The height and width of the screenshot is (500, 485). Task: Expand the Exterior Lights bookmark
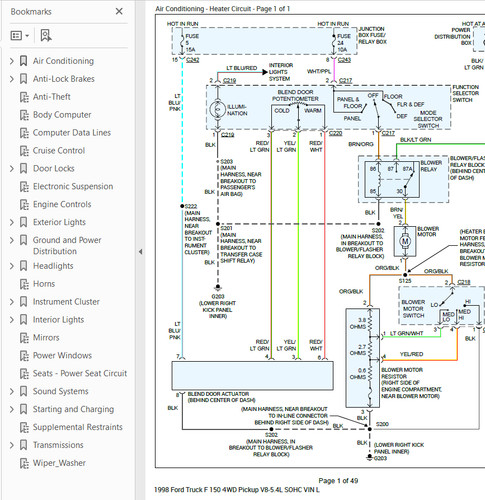click(12, 222)
